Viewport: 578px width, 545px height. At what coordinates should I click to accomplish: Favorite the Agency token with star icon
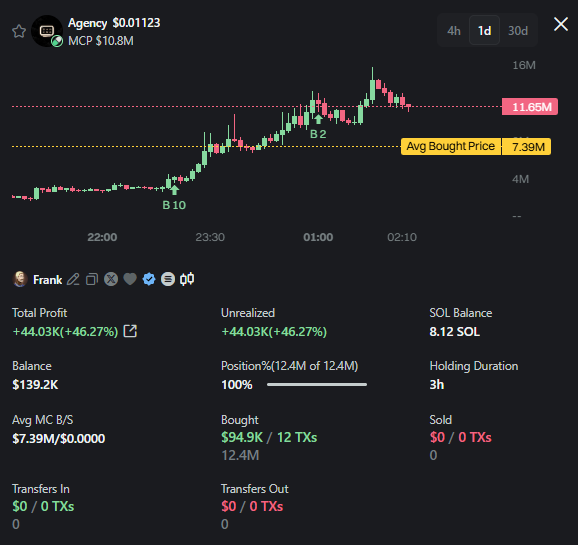click(x=19, y=31)
